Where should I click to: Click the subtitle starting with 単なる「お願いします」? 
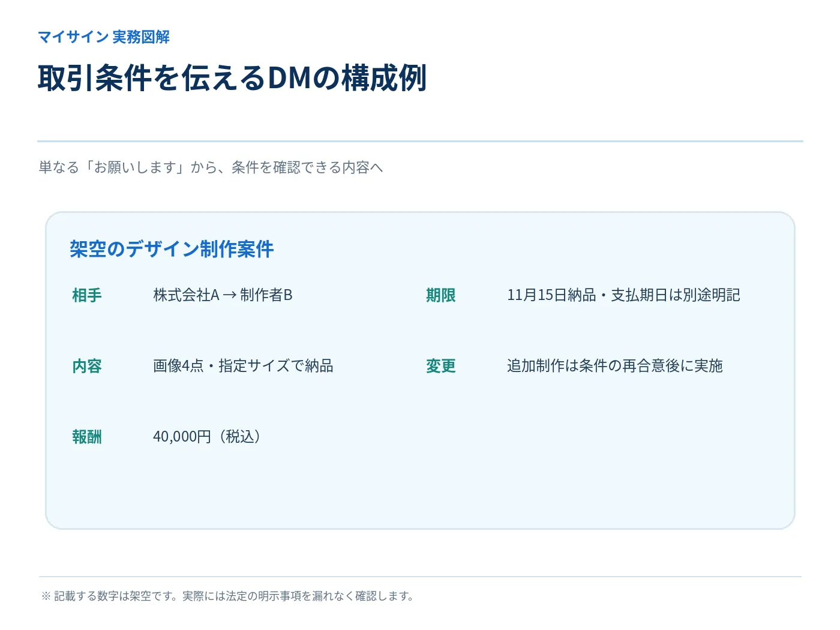(211, 167)
